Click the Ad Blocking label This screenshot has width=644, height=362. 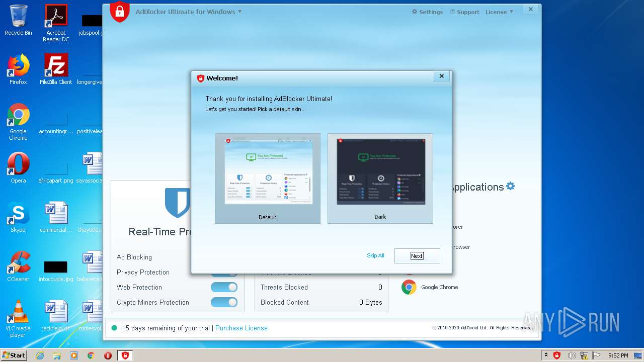pos(134,257)
